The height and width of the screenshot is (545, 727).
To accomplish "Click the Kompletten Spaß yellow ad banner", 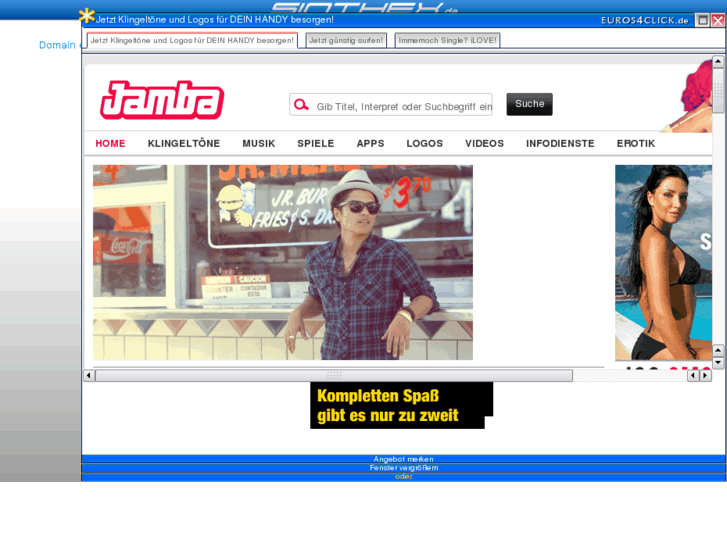I will [402, 405].
